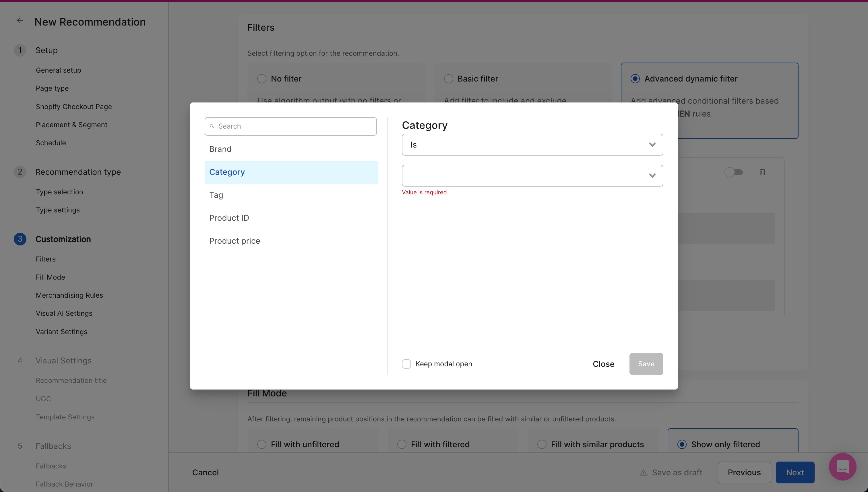The width and height of the screenshot is (868, 492).
Task: Click the step 2 Recommendation type badge
Action: coord(20,172)
